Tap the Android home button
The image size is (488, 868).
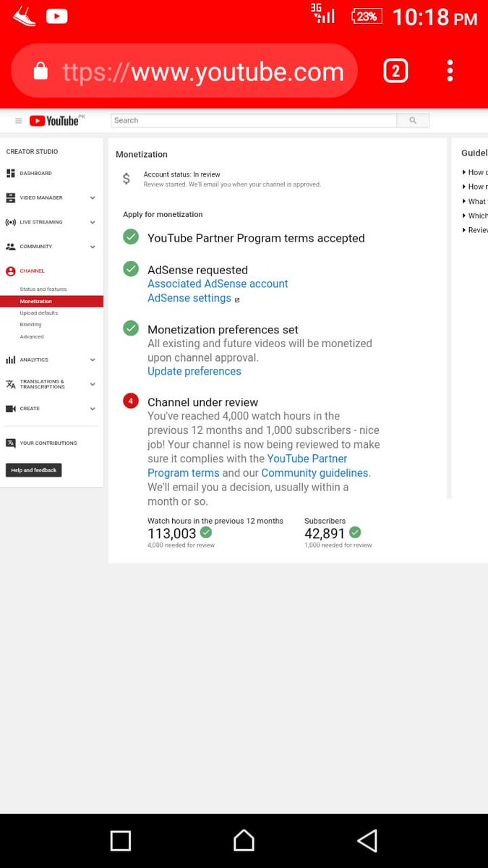[x=244, y=841]
